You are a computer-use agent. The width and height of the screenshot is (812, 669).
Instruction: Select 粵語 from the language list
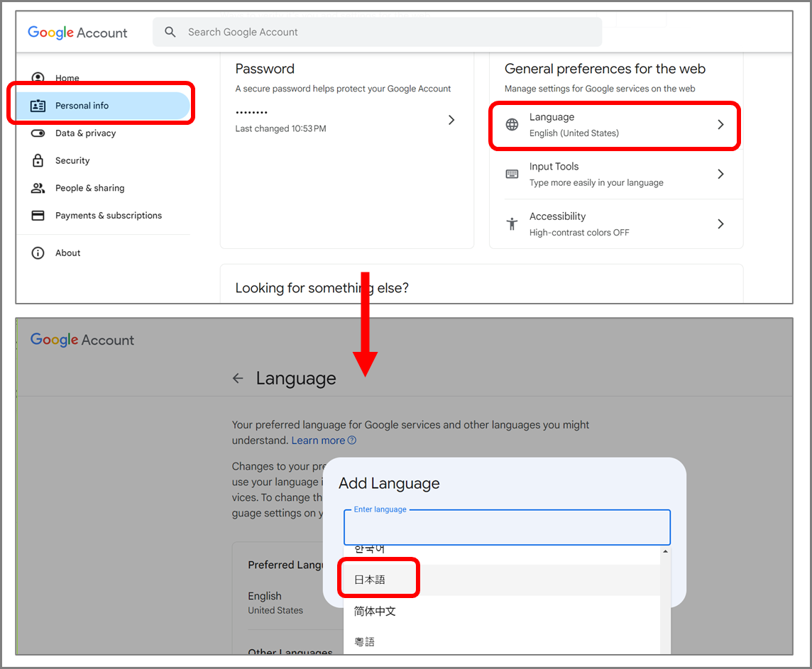501,642
